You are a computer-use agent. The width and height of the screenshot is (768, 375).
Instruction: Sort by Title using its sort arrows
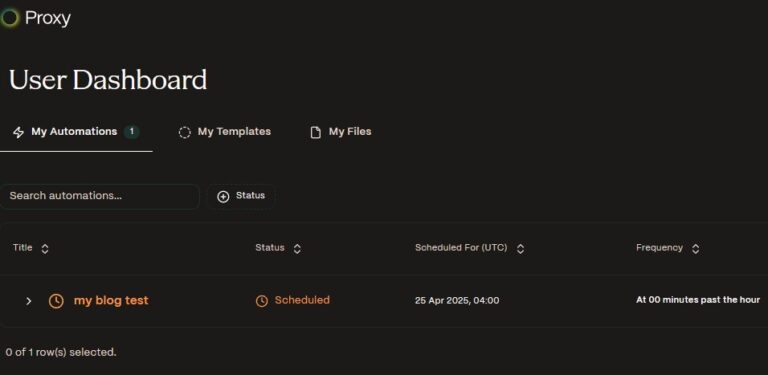pos(45,249)
